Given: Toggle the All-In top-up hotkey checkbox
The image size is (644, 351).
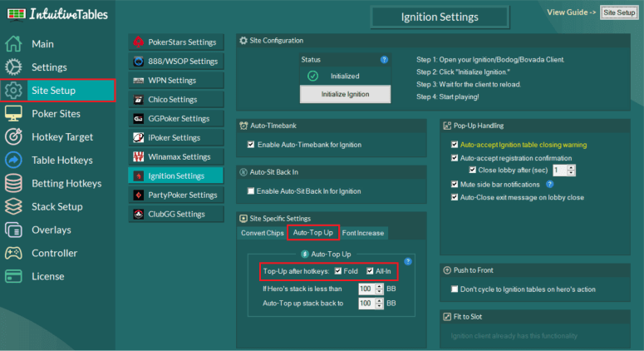Looking at the screenshot, I should pyautogui.click(x=370, y=271).
